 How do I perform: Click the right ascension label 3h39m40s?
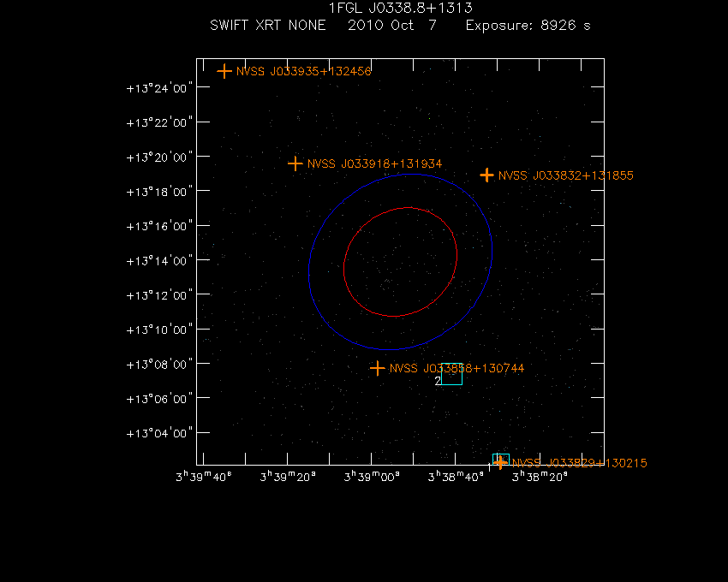click(x=204, y=477)
